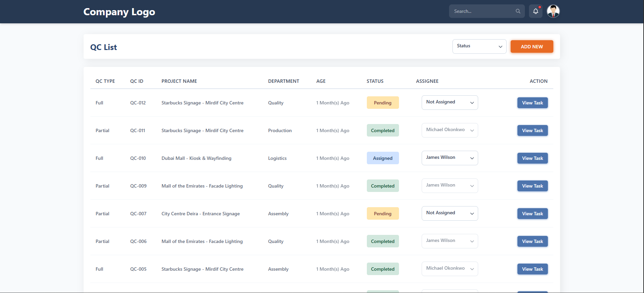Open the user profile avatar
The width and height of the screenshot is (644, 293).
[553, 11]
